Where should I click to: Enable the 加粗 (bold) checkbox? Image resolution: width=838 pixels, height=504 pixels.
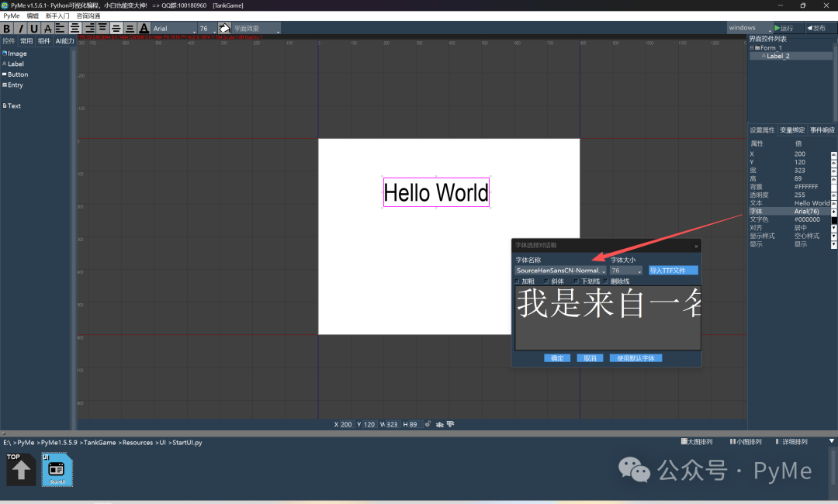pos(517,281)
